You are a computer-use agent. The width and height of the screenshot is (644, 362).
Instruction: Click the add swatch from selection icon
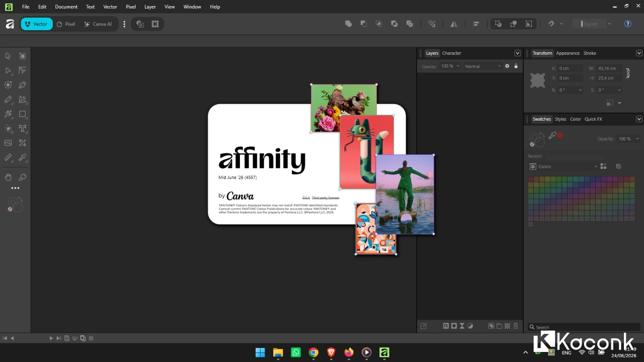(604, 166)
